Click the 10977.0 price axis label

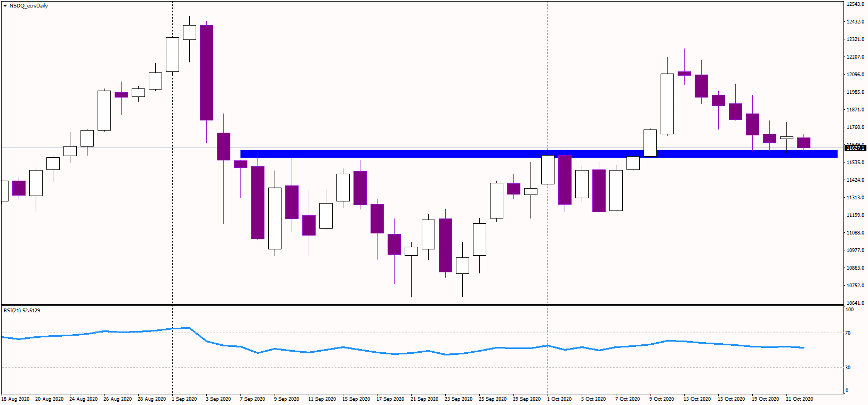tap(856, 250)
